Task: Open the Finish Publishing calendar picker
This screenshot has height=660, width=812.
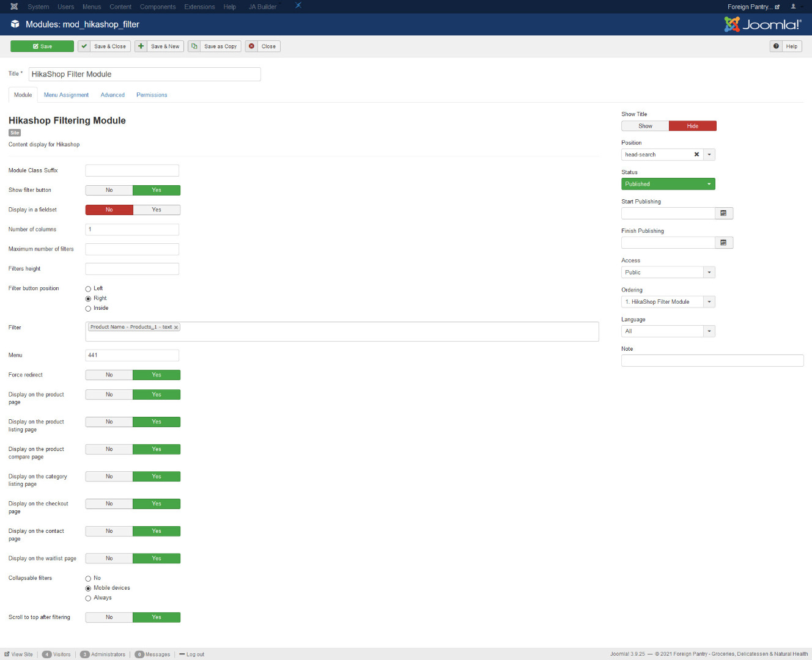Action: pyautogui.click(x=723, y=243)
